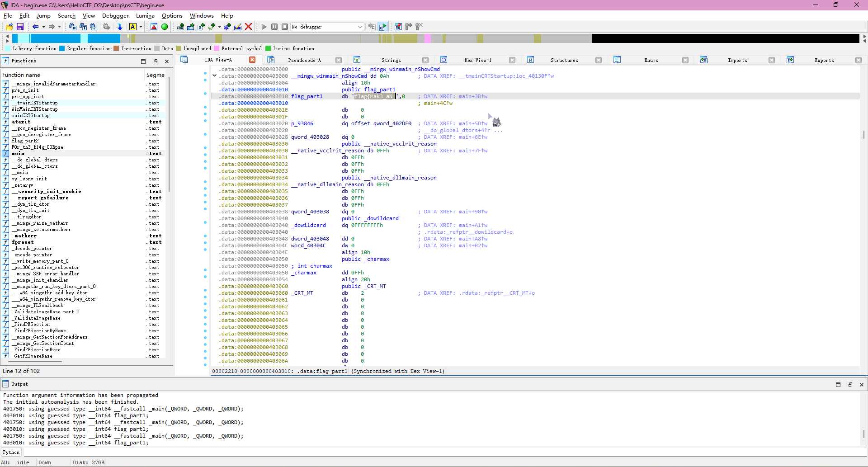Start process with the play button
This screenshot has width=868, height=467.
pos(264,27)
